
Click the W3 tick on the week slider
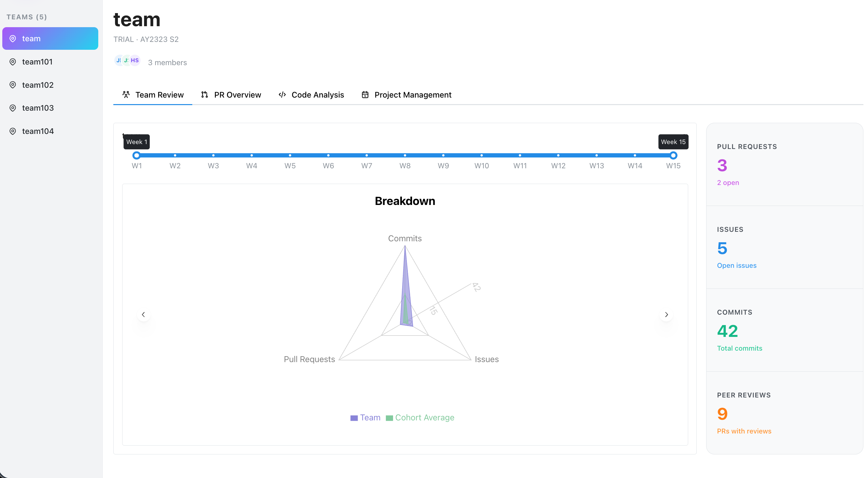point(213,155)
